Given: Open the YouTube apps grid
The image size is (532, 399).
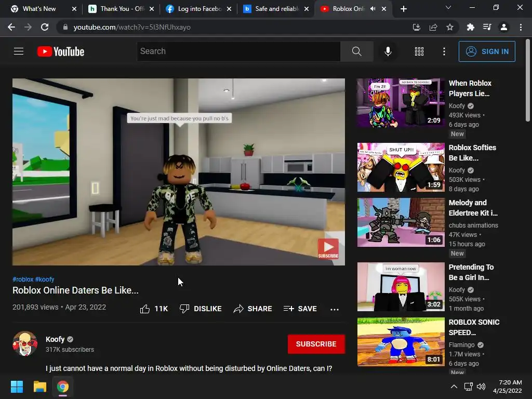Looking at the screenshot, I should click(x=419, y=51).
